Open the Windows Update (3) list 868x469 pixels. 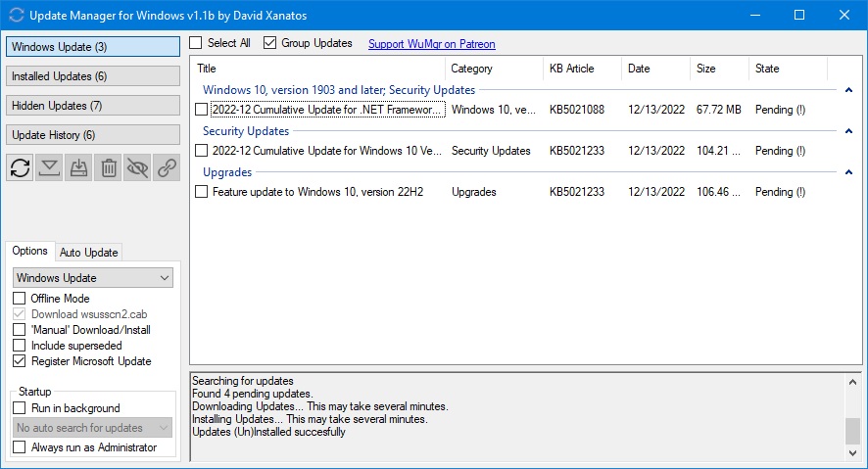pyautogui.click(x=93, y=47)
